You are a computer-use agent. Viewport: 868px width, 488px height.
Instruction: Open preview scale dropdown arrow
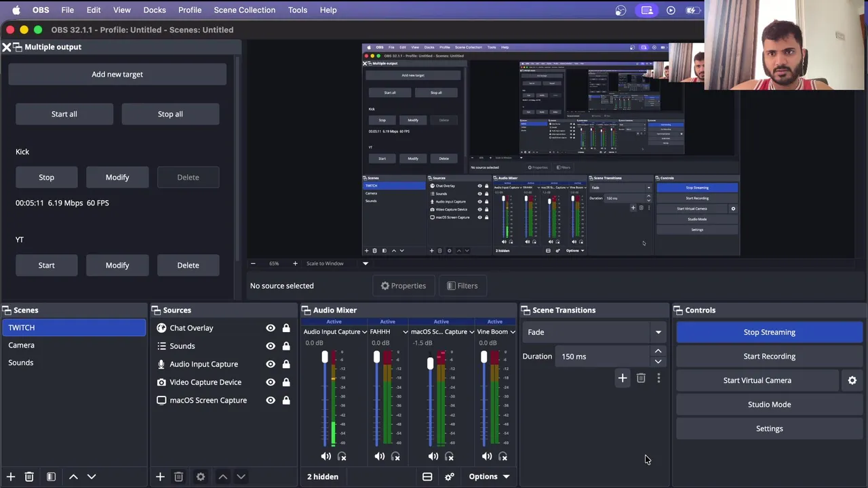coord(366,264)
